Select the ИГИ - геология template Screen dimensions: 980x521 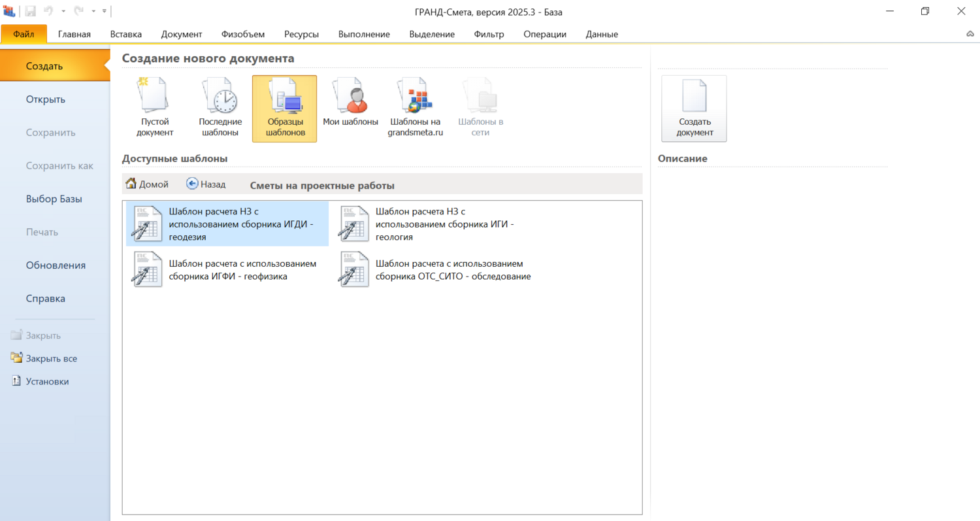point(434,224)
